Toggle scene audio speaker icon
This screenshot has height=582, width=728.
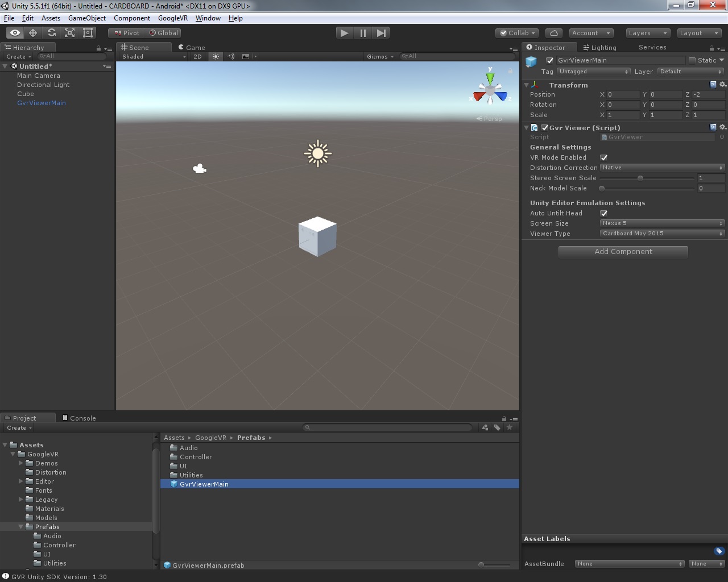point(230,56)
